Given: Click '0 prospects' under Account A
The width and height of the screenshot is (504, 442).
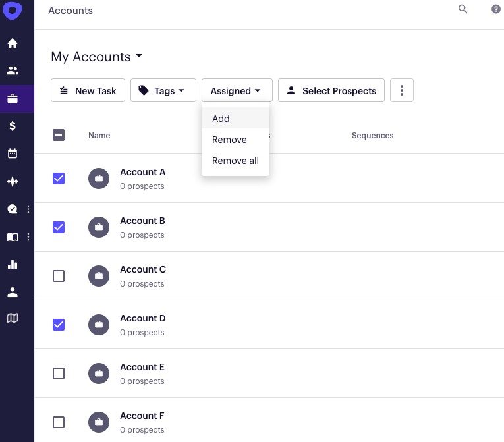Looking at the screenshot, I should (142, 186).
